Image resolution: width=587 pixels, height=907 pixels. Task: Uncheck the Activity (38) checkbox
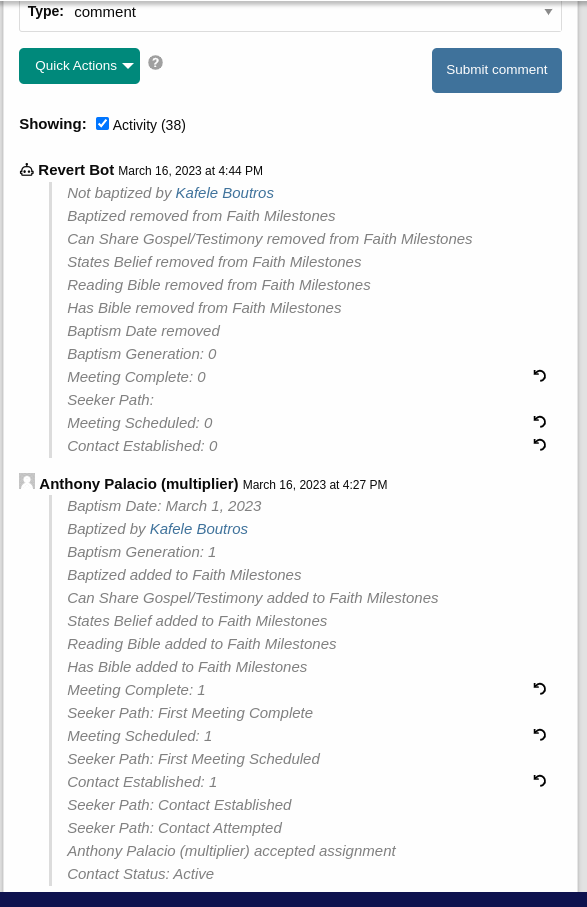(x=102, y=124)
